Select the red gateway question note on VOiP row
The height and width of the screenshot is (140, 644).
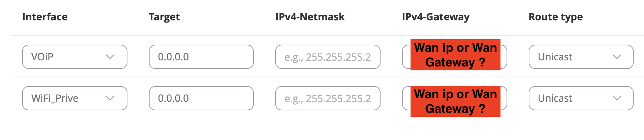pos(456,55)
